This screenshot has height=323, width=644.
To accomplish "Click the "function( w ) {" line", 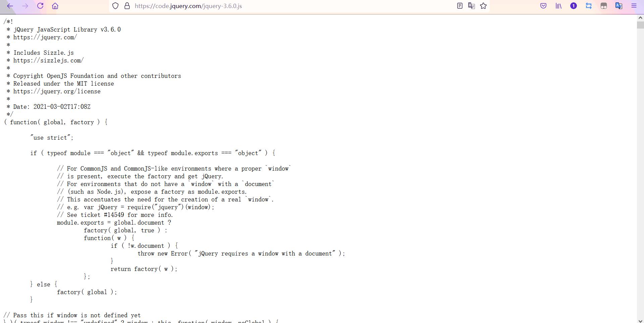I will 109,238.
